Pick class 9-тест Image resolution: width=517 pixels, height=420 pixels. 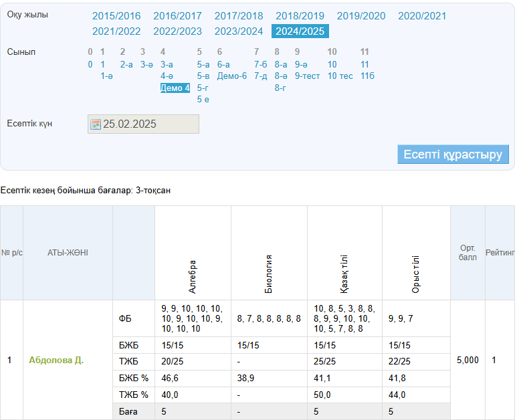[x=307, y=76]
